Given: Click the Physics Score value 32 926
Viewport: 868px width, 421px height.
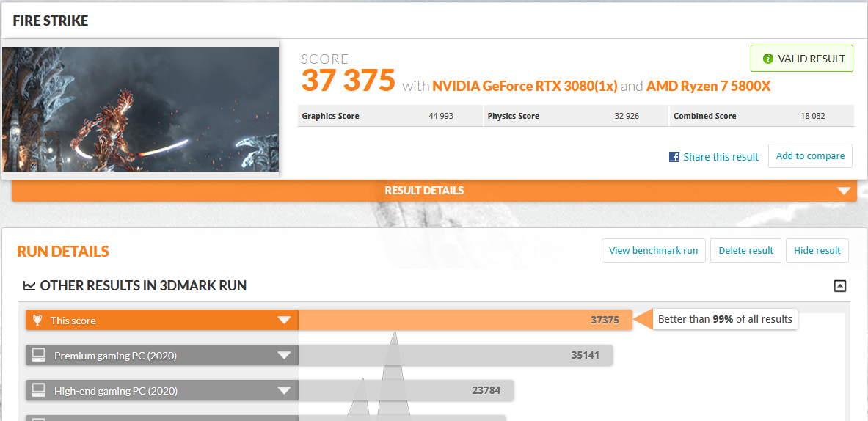Looking at the screenshot, I should 627,116.
